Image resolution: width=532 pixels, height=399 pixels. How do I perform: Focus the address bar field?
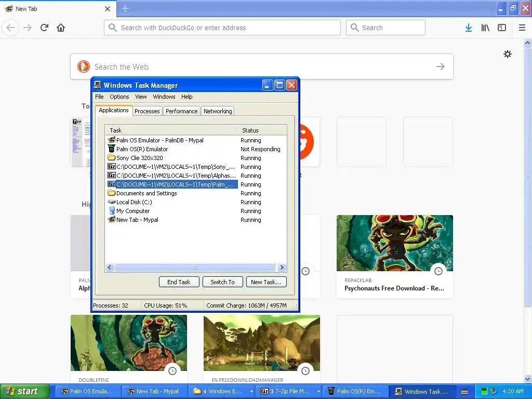222,28
